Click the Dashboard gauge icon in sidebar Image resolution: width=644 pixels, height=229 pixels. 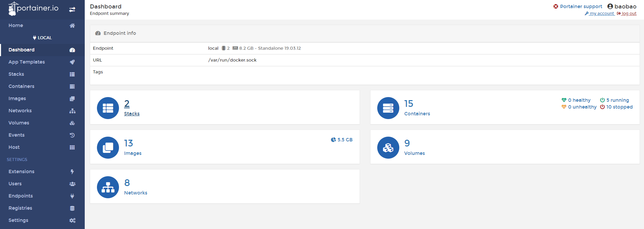[x=72, y=50]
